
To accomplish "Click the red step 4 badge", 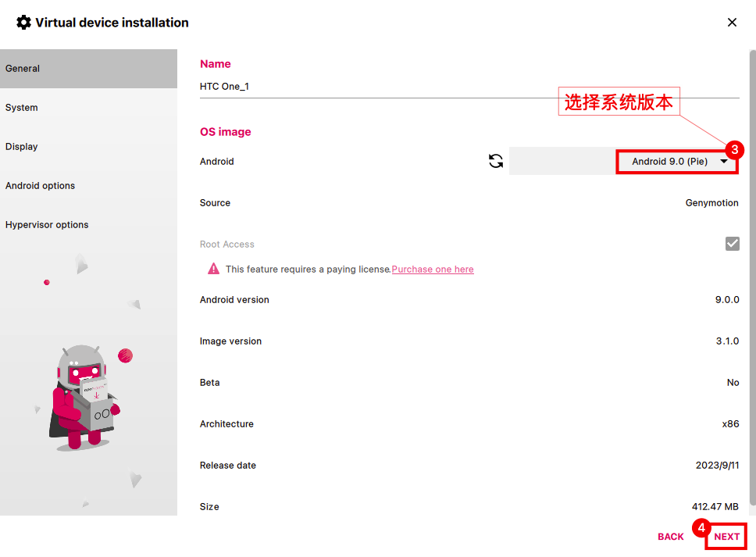I will click(701, 527).
